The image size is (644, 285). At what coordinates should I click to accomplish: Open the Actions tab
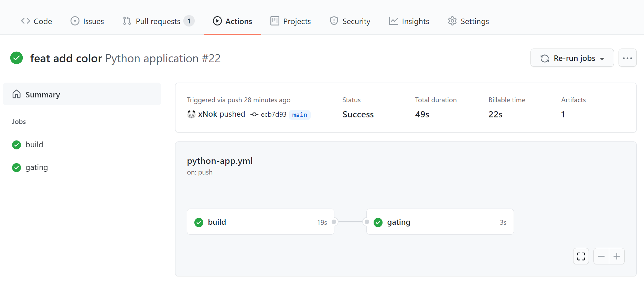233,21
